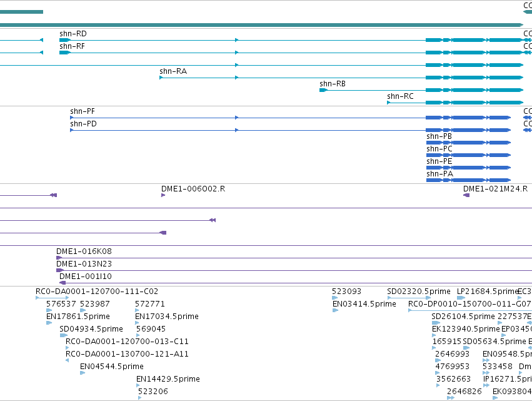Click EST label 523093

tap(346, 292)
